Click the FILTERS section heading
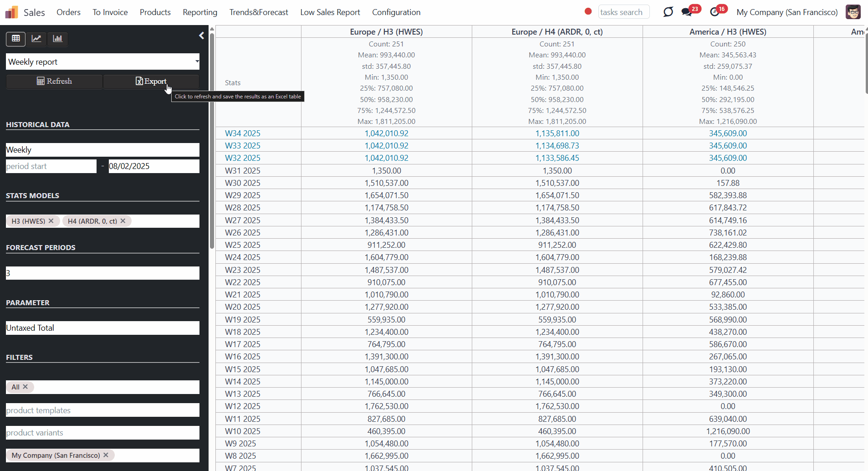The width and height of the screenshot is (868, 471). [19, 358]
